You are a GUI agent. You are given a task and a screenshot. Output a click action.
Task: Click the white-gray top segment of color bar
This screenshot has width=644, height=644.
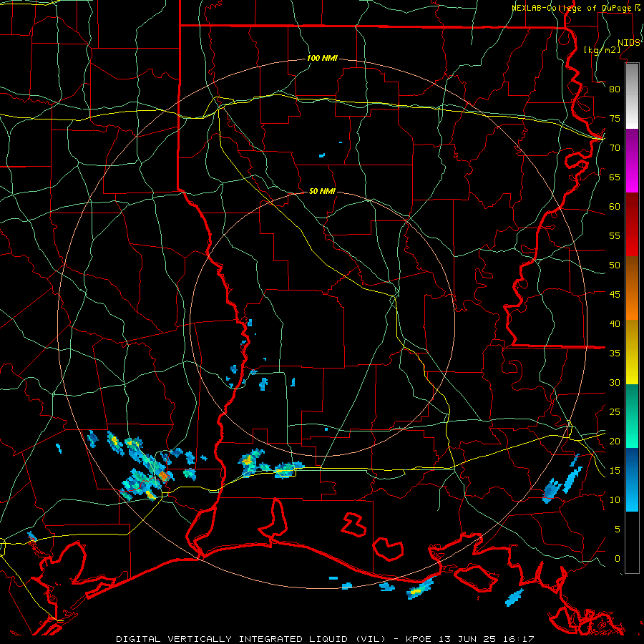632,96
